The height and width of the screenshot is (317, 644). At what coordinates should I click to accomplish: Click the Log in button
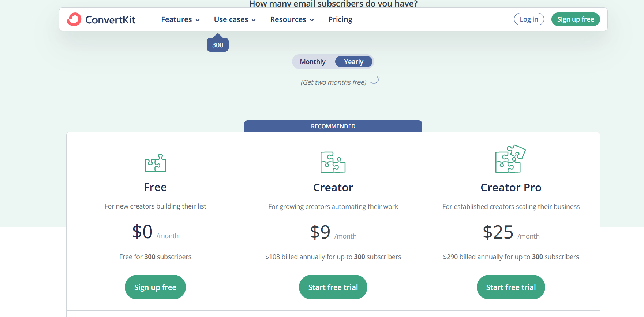click(529, 19)
